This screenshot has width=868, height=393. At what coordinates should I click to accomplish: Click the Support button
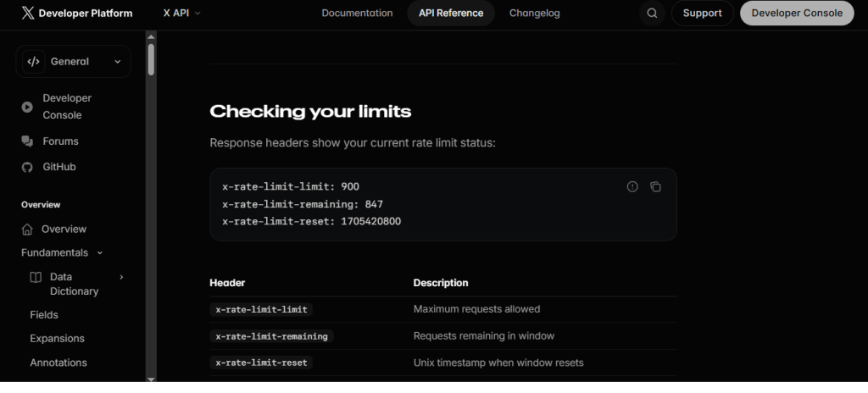703,14
